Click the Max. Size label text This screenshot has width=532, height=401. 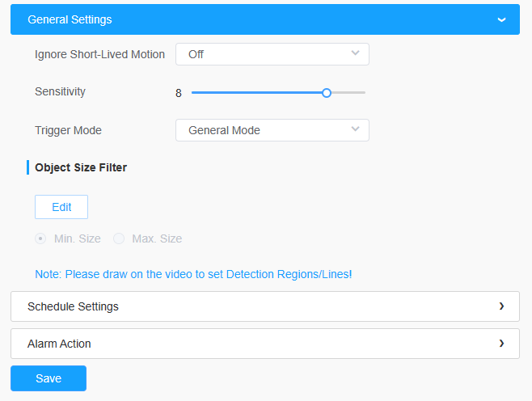click(157, 238)
